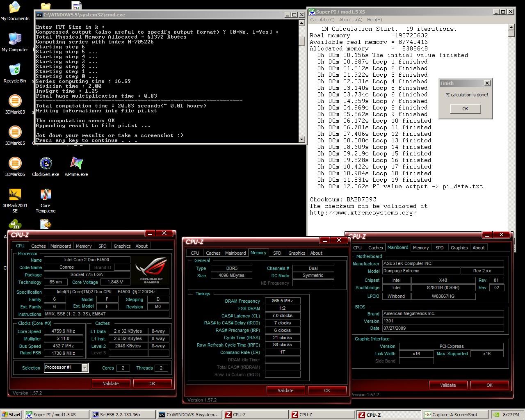Launch 3DMark2001 SE desktop icon
The width and height of the screenshot is (525, 420).
click(x=15, y=201)
